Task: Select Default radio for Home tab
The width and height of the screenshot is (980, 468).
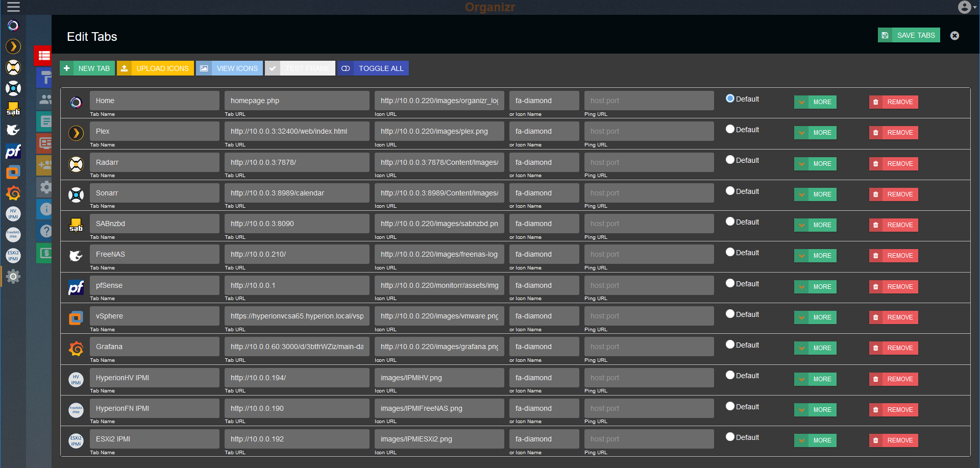Action: pos(730,98)
